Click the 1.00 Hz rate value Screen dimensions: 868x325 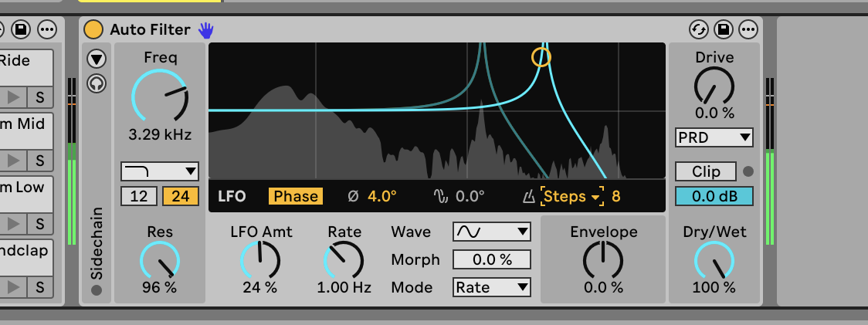point(344,287)
